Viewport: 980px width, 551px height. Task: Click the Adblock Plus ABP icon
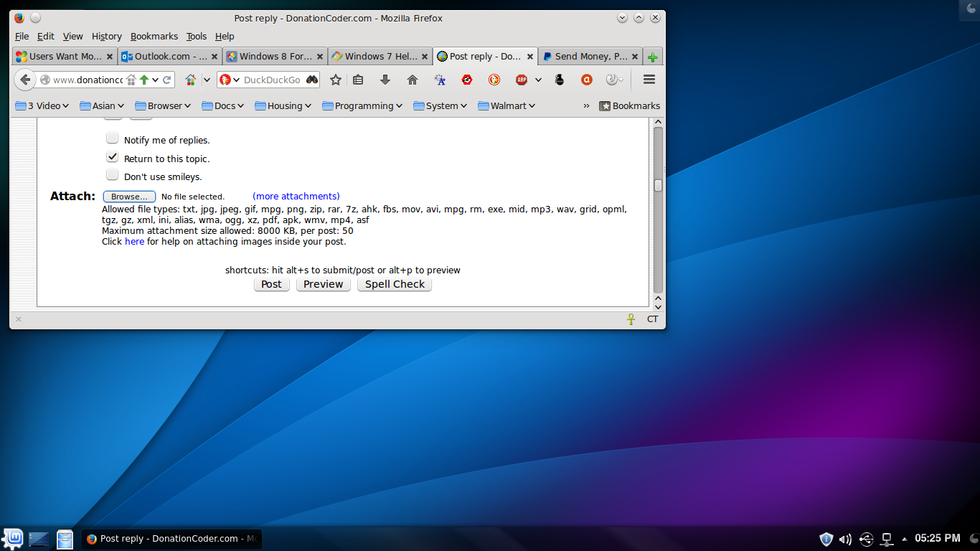[522, 80]
